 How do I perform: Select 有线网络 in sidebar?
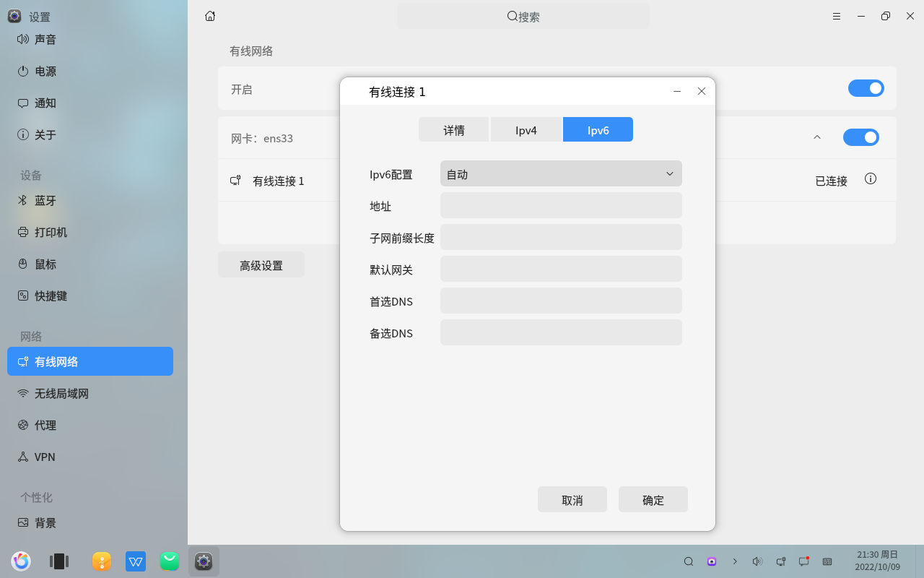click(90, 361)
